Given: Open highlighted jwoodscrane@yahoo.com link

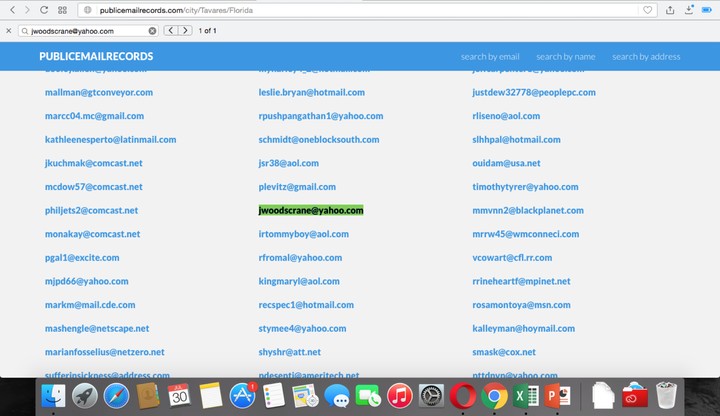Looking at the screenshot, I should tap(311, 210).
